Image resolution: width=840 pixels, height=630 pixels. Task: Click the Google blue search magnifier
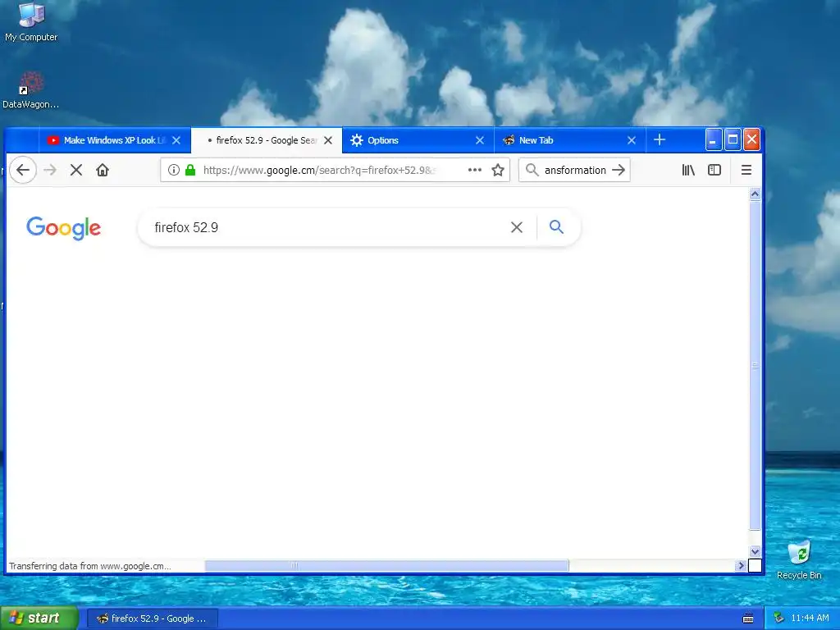(557, 227)
